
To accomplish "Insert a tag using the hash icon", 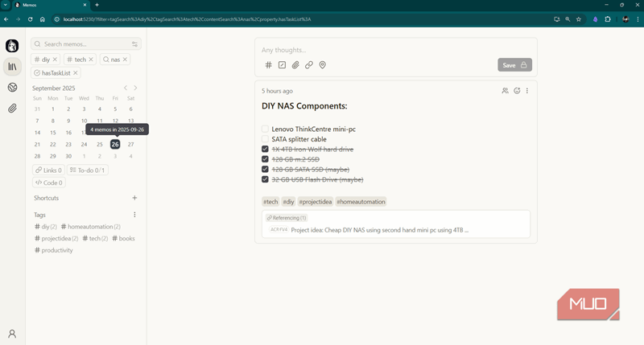I will point(269,65).
